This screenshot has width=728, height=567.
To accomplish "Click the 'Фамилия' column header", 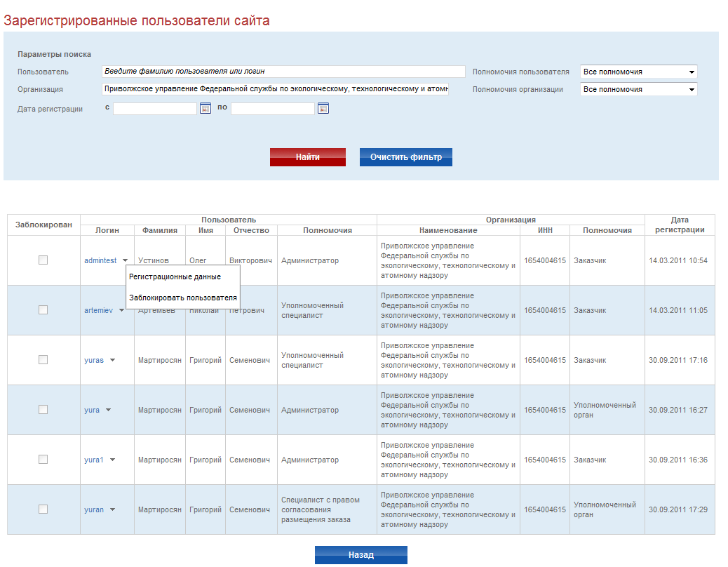I will [x=160, y=230].
